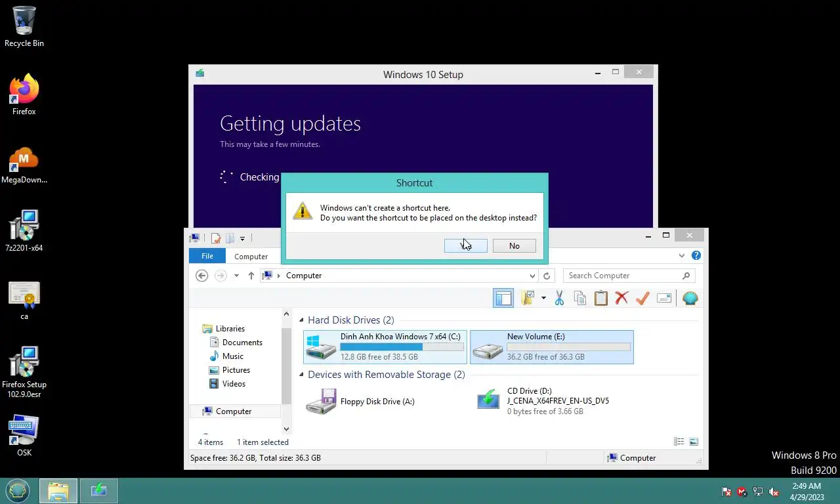Select Music in the navigation pane
This screenshot has width=840, height=504.
coord(226,356)
